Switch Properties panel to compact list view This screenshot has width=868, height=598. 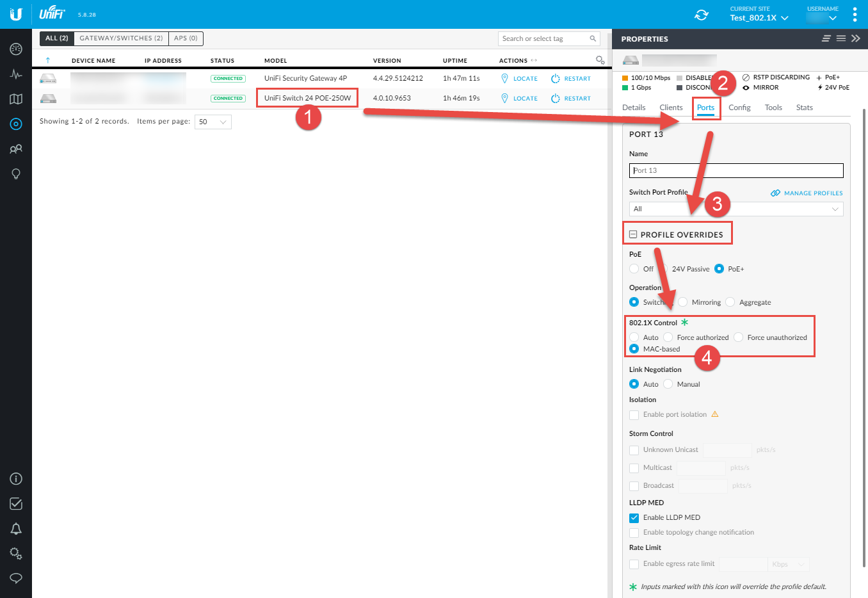click(826, 38)
